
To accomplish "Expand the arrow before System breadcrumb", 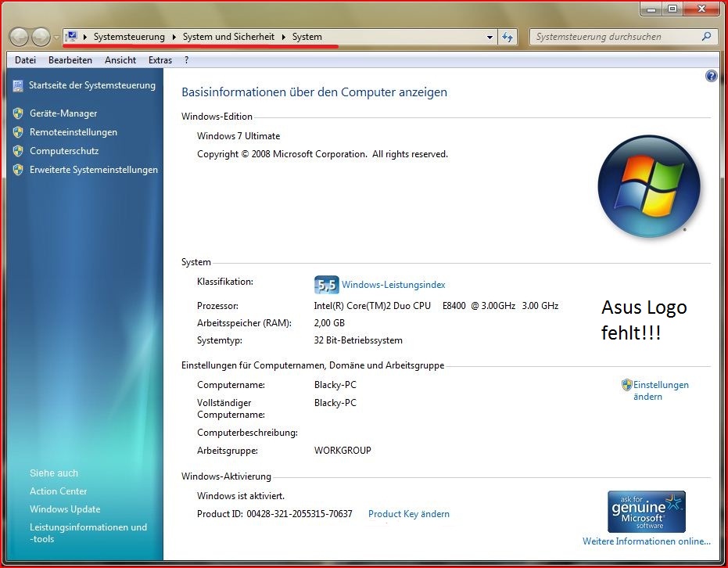I will (x=283, y=37).
